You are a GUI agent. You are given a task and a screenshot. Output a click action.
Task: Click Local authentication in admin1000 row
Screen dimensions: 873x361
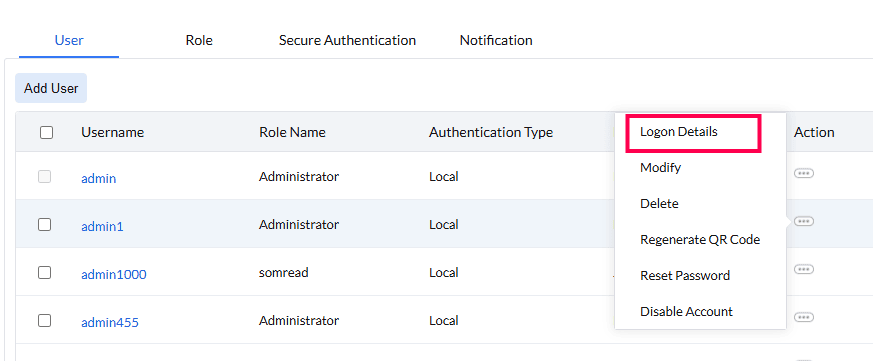444,272
